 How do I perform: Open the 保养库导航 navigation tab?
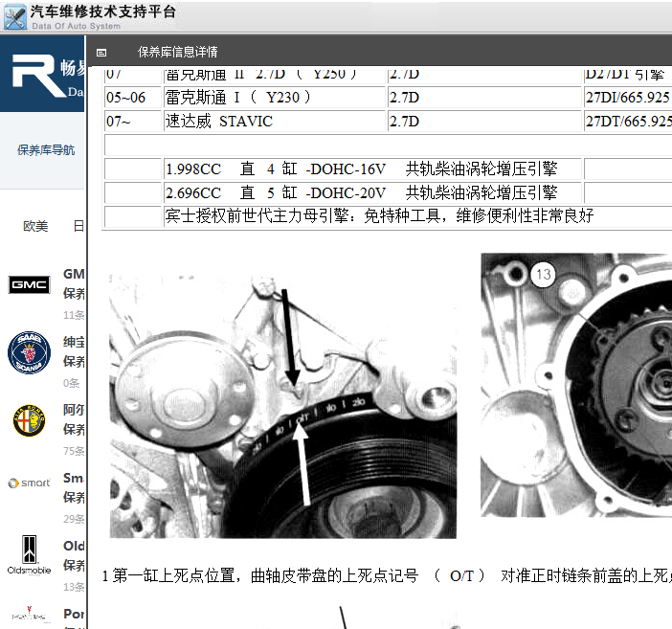(46, 150)
